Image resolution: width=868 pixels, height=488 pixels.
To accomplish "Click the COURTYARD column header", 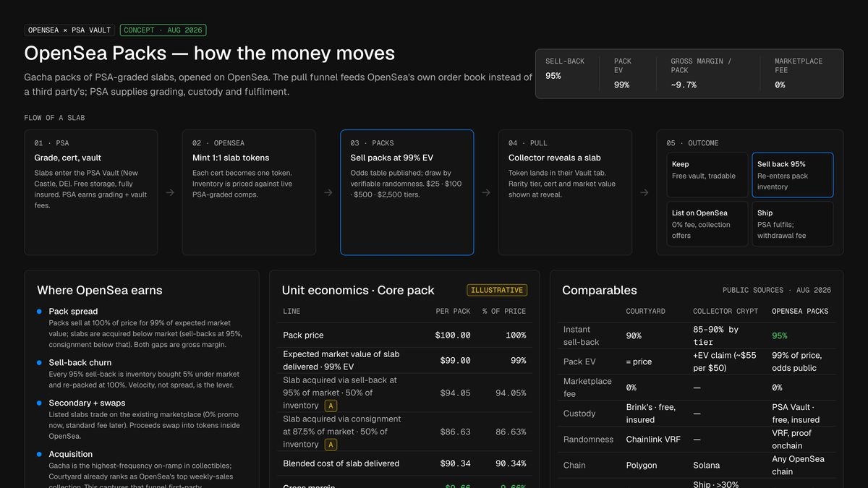I will tap(647, 311).
